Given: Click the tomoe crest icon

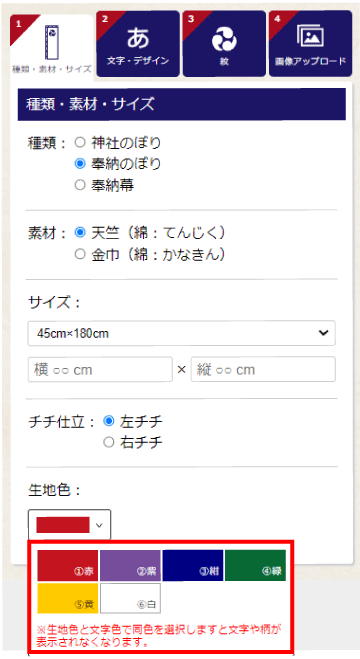Looking at the screenshot, I should [x=224, y=40].
